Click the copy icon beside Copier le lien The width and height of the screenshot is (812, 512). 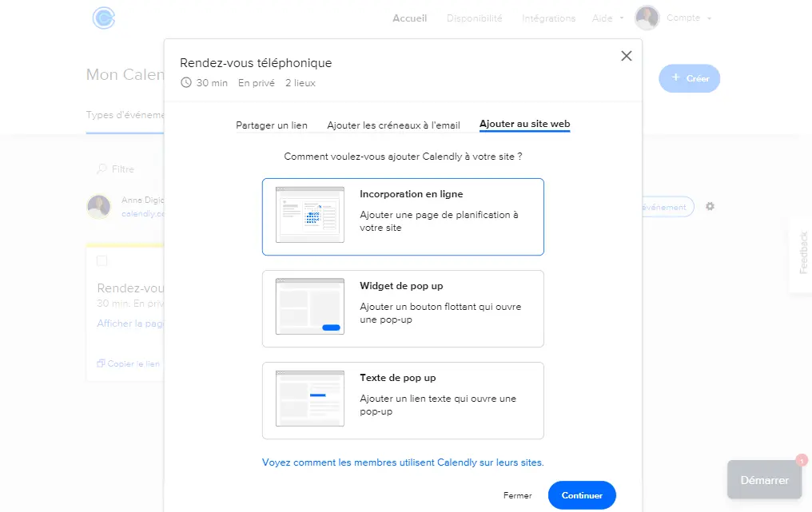(101, 363)
